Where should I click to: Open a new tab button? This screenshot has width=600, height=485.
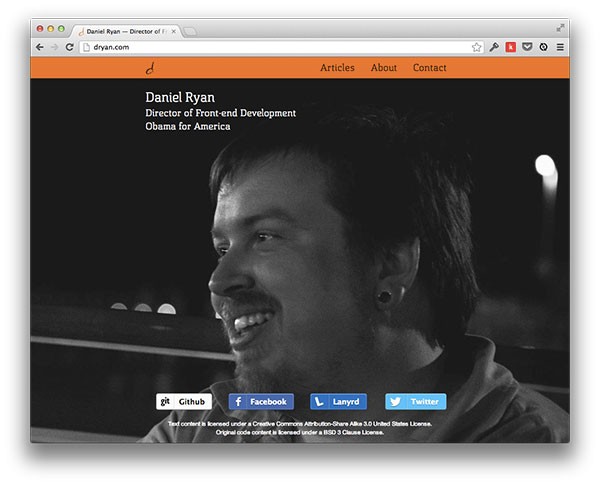(190, 32)
